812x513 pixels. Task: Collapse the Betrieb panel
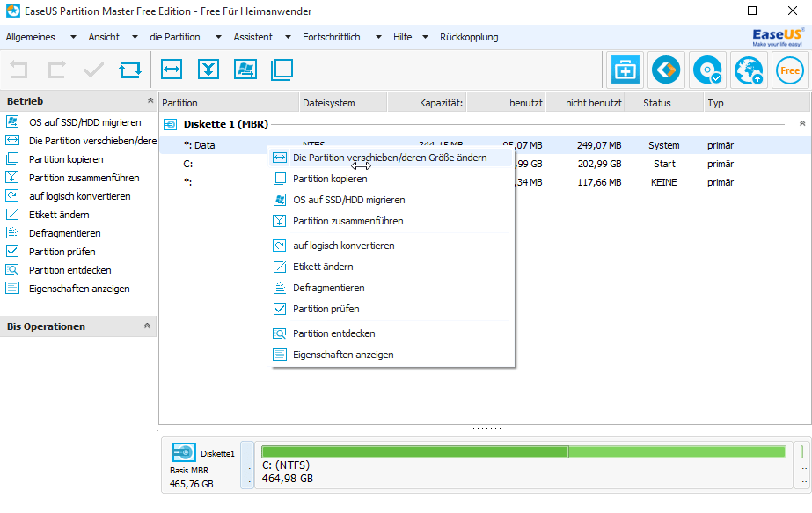(x=150, y=100)
